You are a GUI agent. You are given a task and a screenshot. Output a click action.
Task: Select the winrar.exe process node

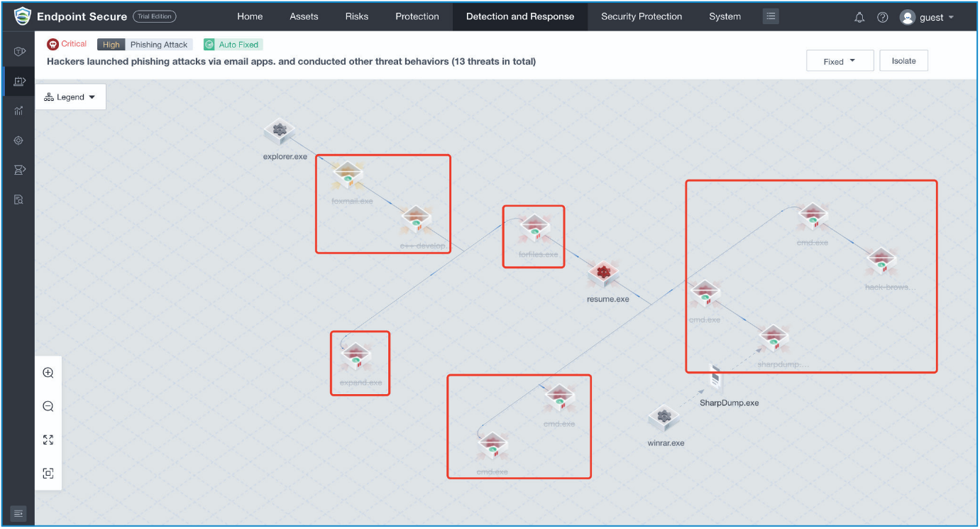[x=665, y=418]
